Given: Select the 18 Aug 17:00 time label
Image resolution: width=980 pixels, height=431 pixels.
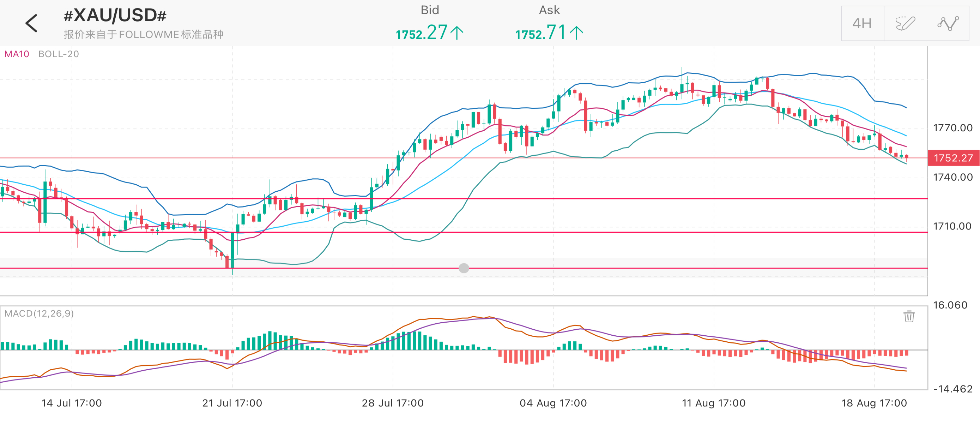Looking at the screenshot, I should [x=874, y=403].
